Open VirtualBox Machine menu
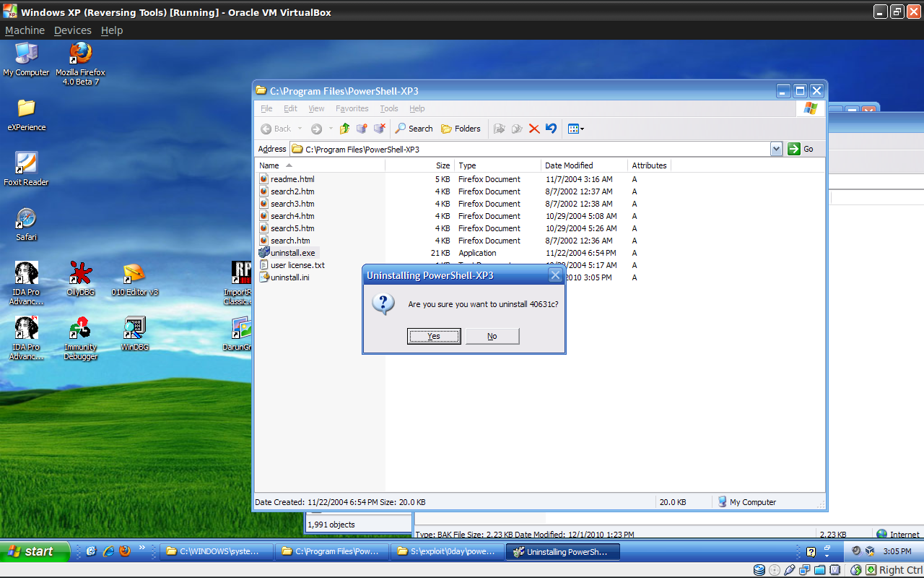 [x=25, y=30]
